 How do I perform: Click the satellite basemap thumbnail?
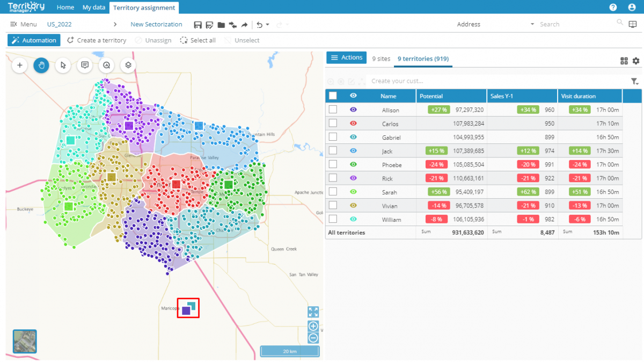[x=25, y=342]
